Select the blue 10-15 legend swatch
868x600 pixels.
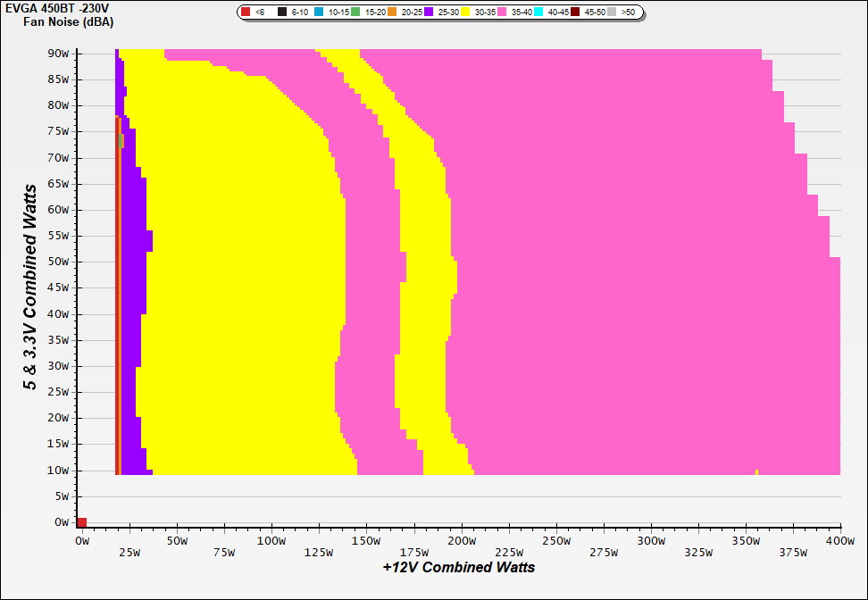click(x=320, y=12)
